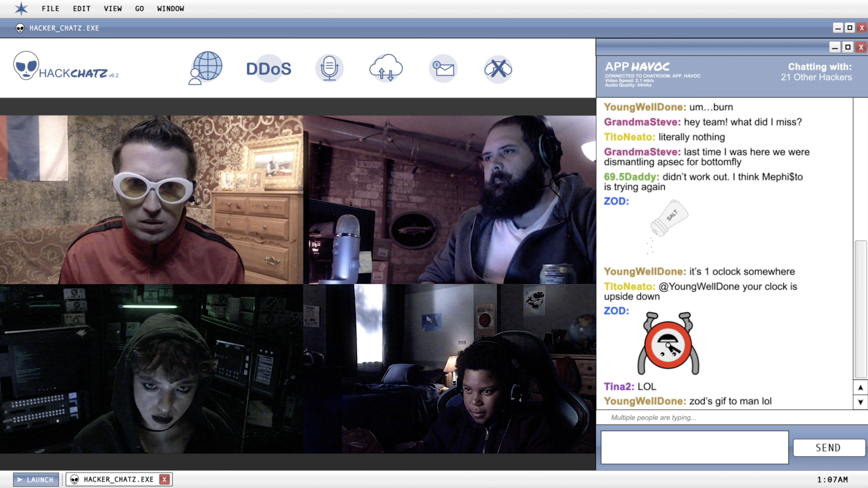This screenshot has width=868, height=488.
Task: Open the cloud upload download icon
Action: coord(386,68)
